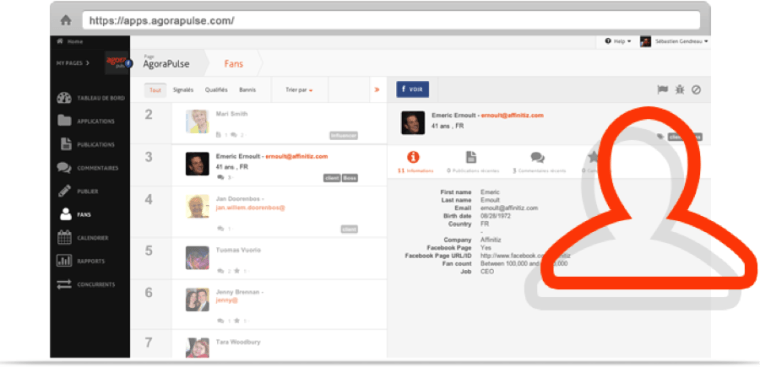Image resolution: width=760 pixels, height=367 pixels.
Task: Select Tara Woodbury in the fans list
Action: [279, 344]
